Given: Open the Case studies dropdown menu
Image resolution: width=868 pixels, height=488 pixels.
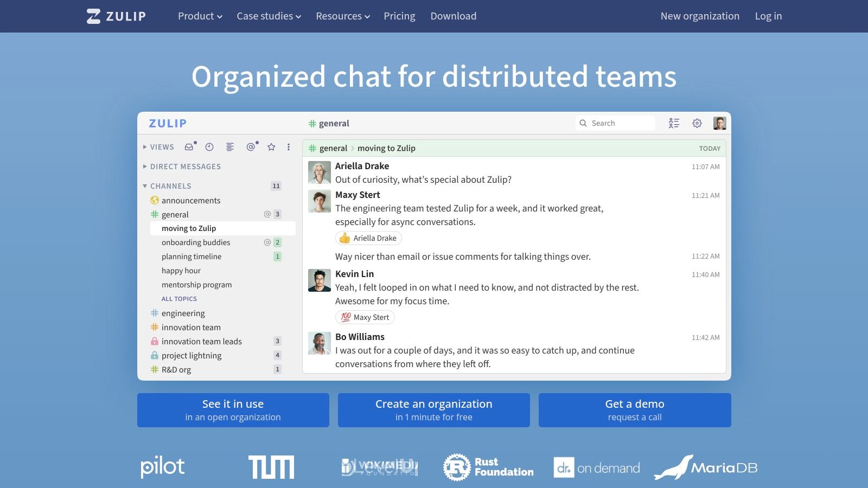Looking at the screenshot, I should pyautogui.click(x=269, y=16).
